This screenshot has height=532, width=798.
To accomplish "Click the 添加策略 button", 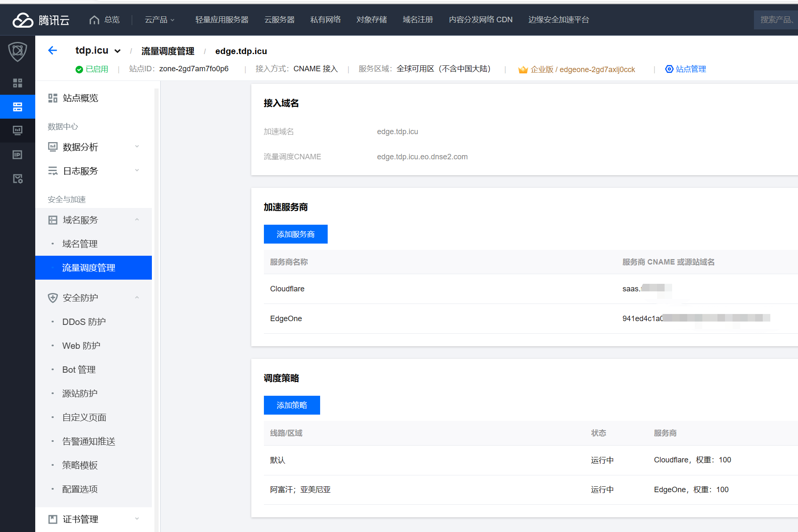I will (x=292, y=405).
